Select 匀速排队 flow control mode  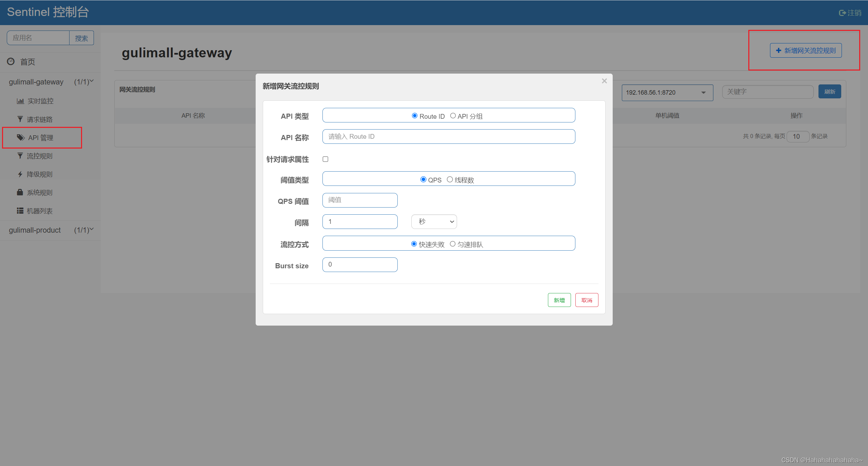[x=452, y=244]
